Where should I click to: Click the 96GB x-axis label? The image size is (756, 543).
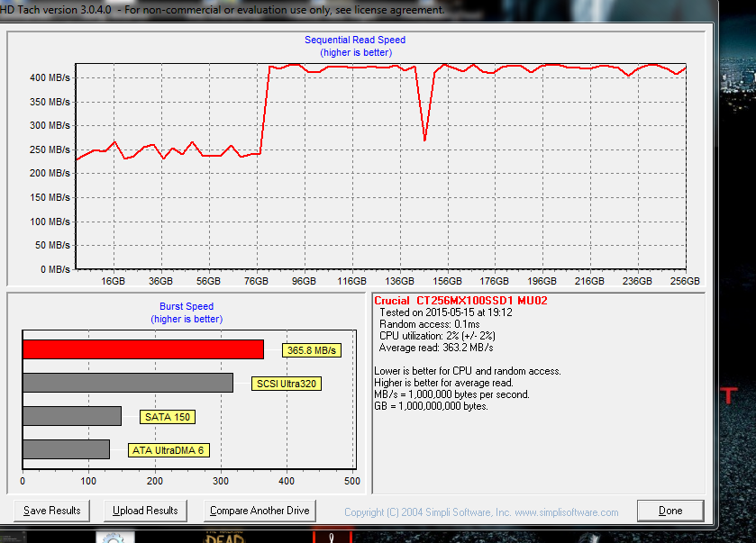point(304,281)
